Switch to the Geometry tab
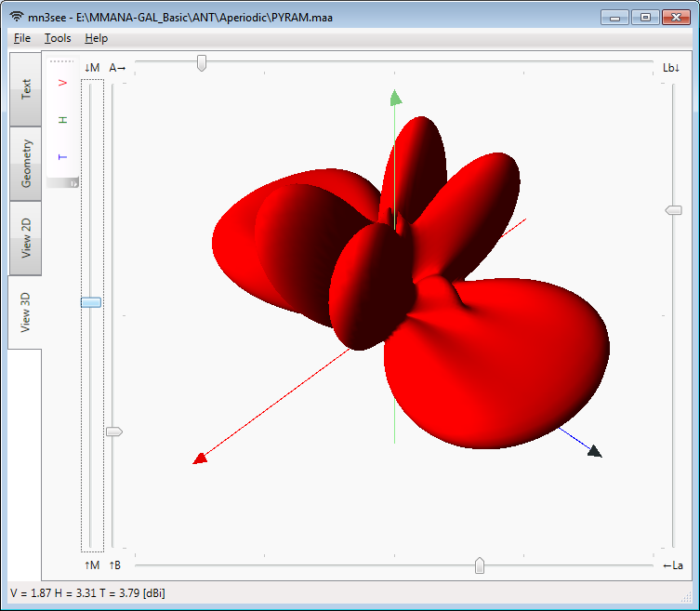 pos(26,164)
